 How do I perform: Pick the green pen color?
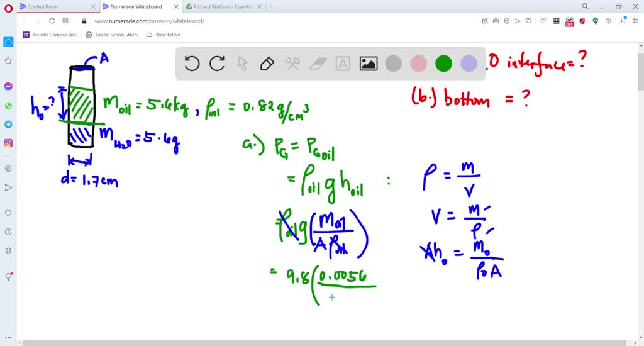443,64
